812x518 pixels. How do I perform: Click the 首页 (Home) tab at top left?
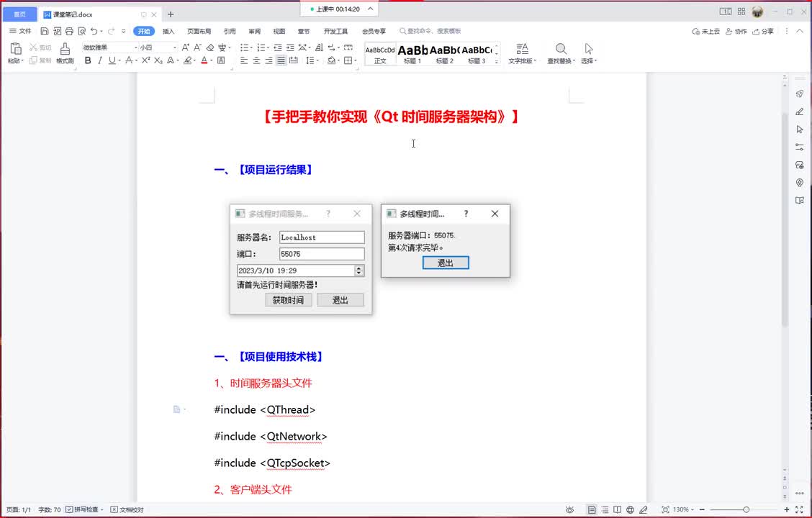(19, 14)
